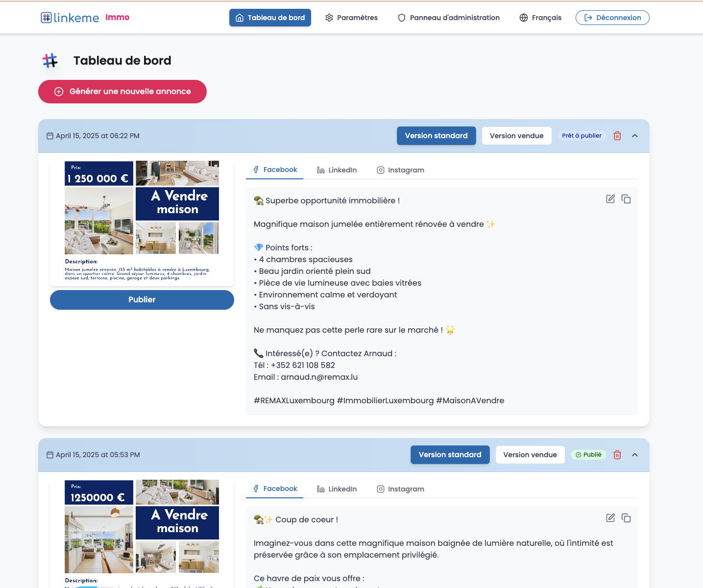Open the Français language selector
Screen dimensions: 703x588
coord(540,18)
